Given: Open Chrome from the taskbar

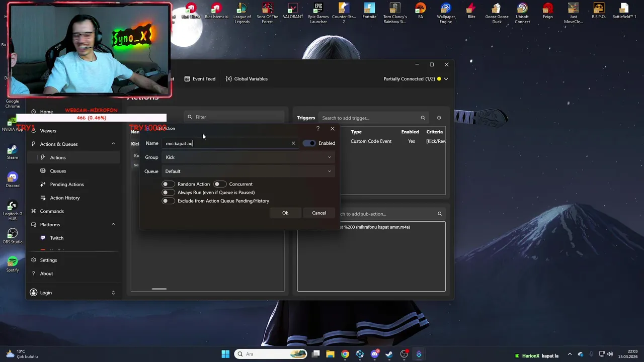Looking at the screenshot, I should tap(345, 354).
